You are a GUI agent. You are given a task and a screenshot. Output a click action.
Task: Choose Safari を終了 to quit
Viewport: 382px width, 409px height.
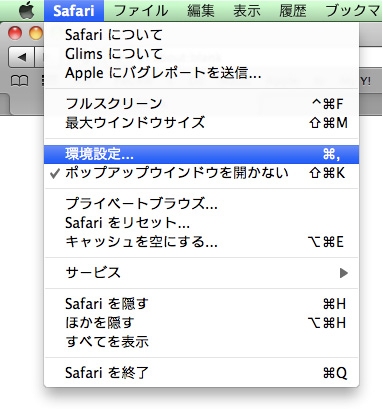(x=201, y=373)
